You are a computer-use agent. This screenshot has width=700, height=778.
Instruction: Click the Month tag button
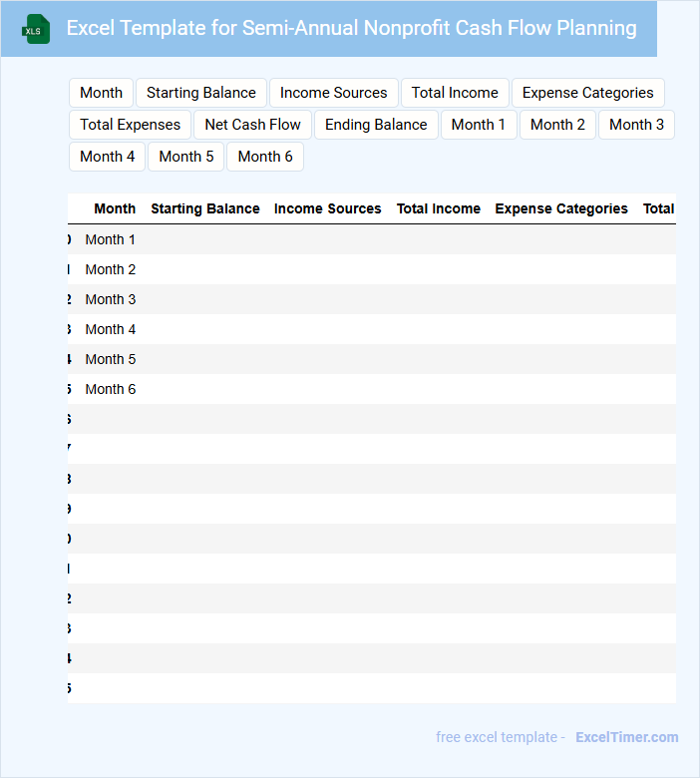coord(101,93)
